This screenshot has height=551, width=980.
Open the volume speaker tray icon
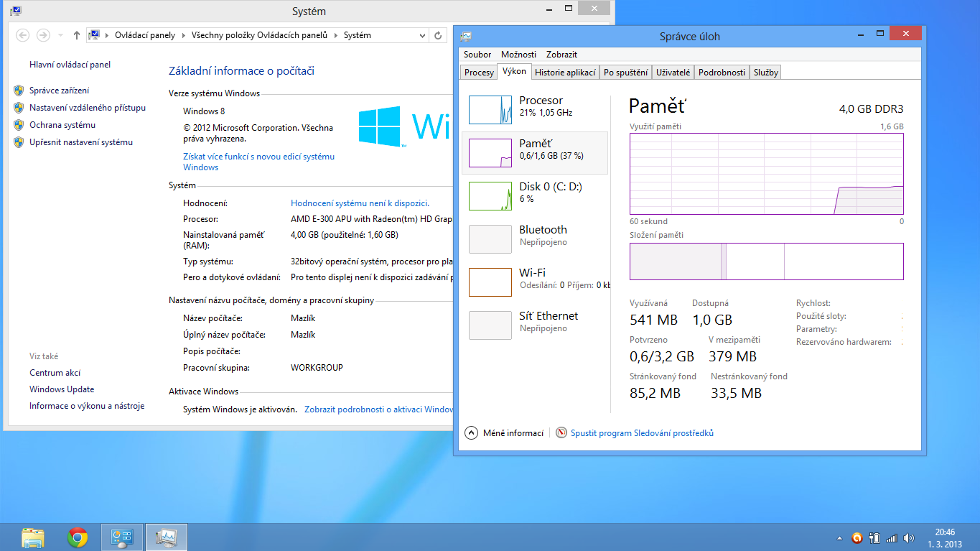[x=909, y=537]
